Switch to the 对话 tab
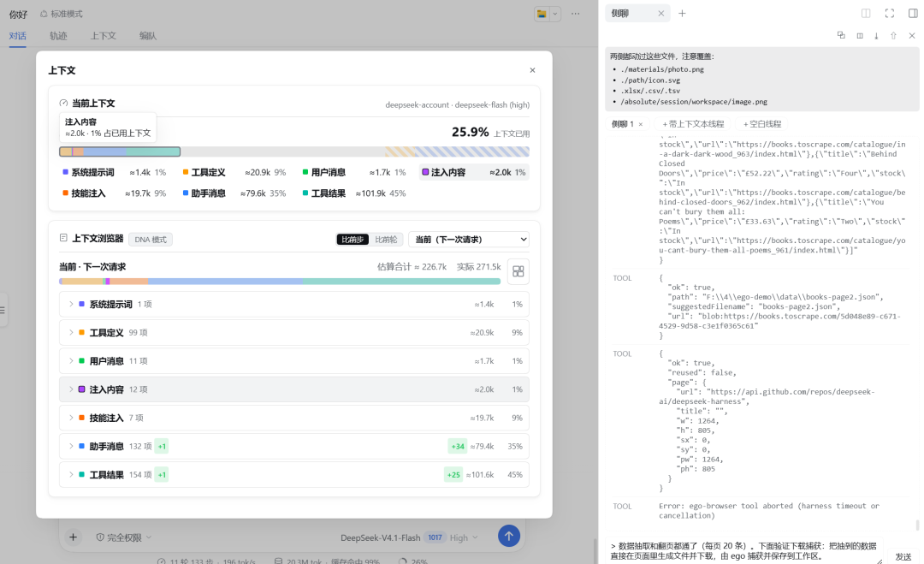Image resolution: width=924 pixels, height=564 pixels. click(x=18, y=36)
